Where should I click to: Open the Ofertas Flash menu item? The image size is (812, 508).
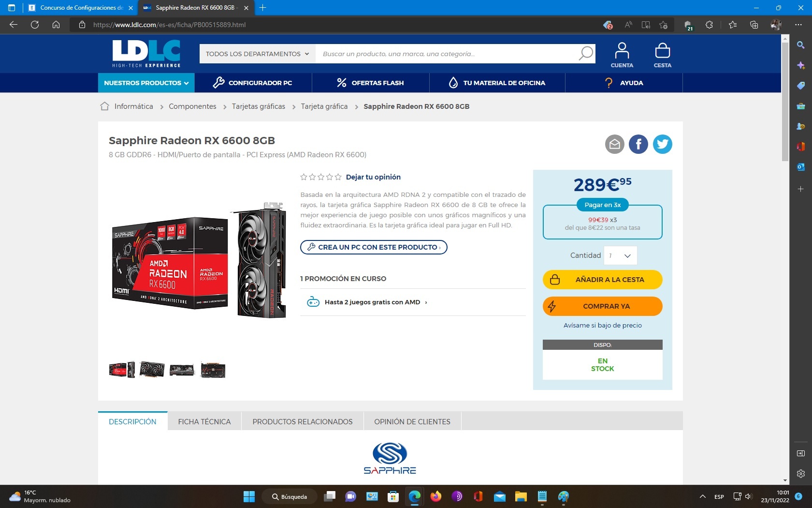370,83
